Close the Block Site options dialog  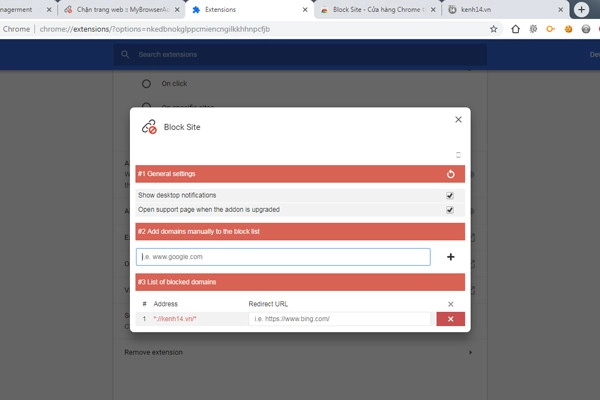pyautogui.click(x=458, y=119)
